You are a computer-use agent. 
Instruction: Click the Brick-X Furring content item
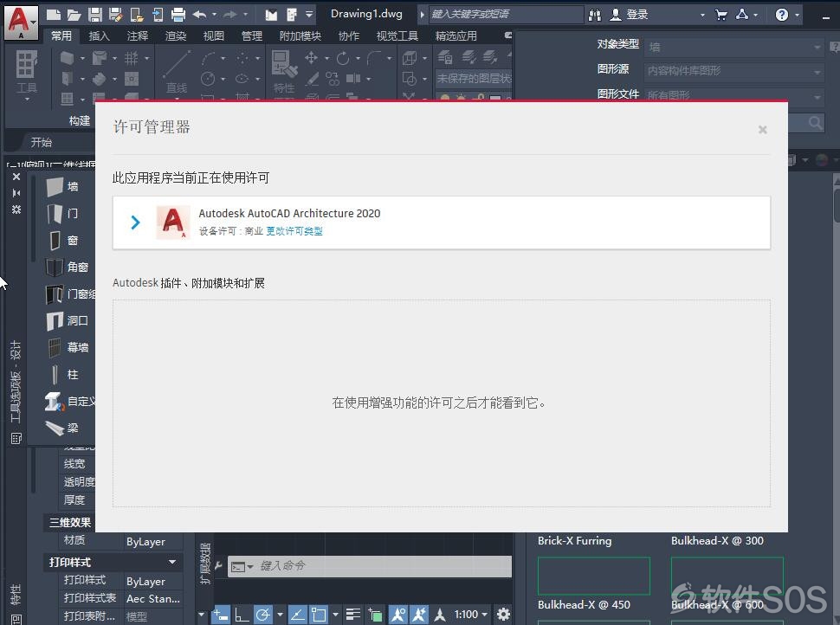pyautogui.click(x=574, y=541)
